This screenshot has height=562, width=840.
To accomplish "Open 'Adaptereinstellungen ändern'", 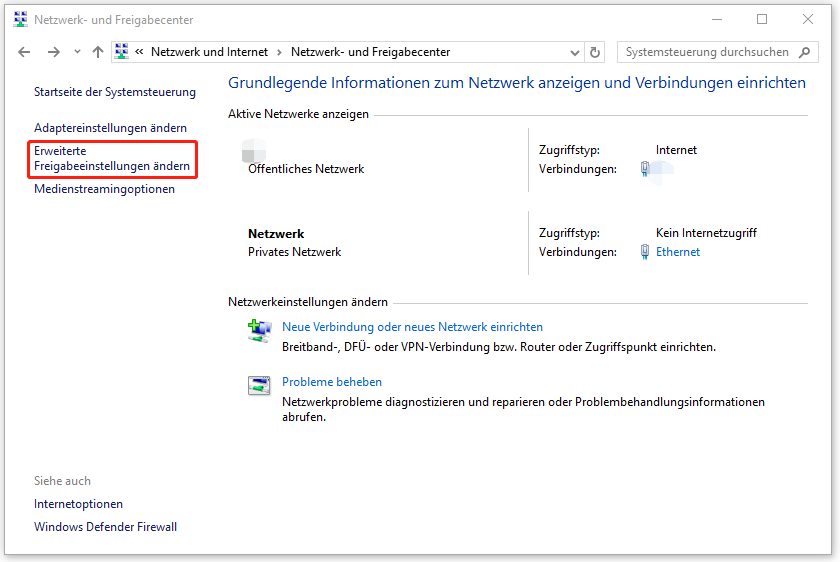I will tap(110, 128).
